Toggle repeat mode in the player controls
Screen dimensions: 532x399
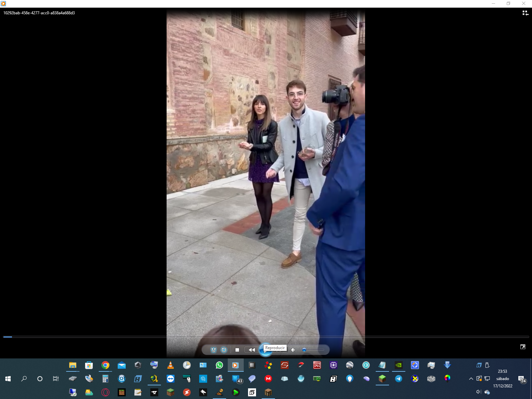(x=224, y=350)
